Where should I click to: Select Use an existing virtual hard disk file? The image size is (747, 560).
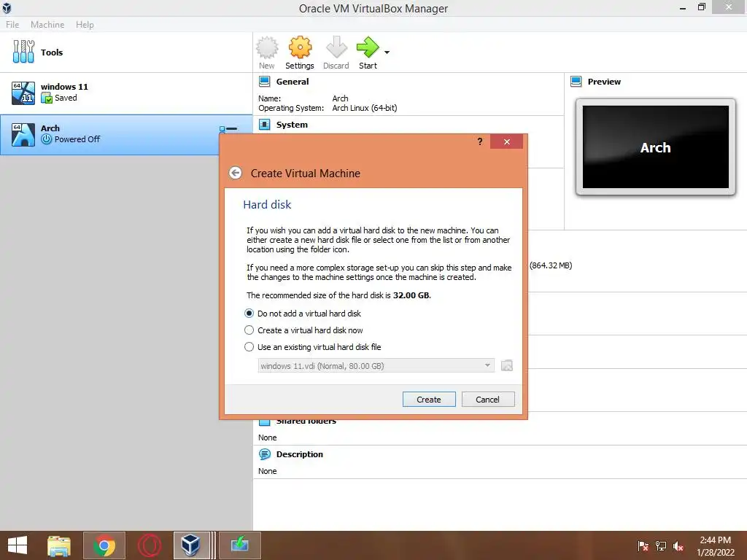[312, 346]
